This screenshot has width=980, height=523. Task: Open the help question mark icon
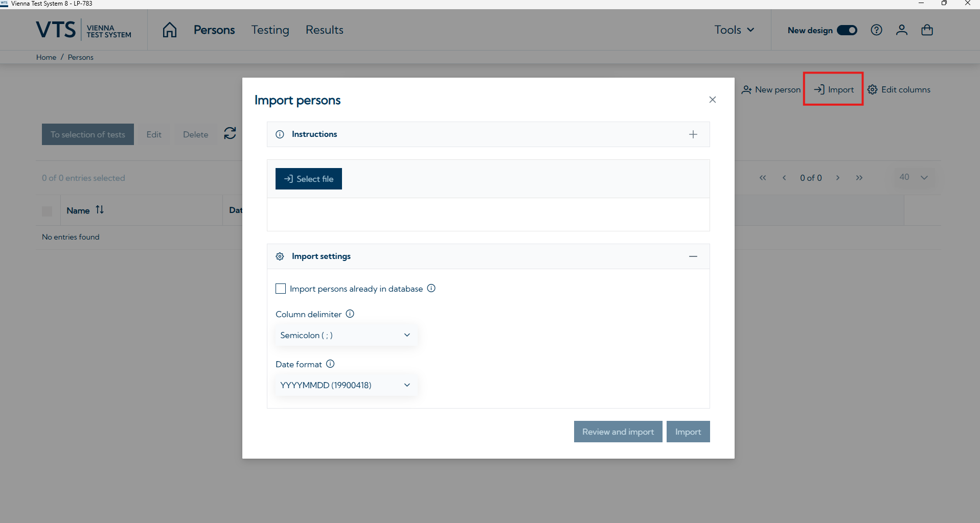tap(876, 30)
